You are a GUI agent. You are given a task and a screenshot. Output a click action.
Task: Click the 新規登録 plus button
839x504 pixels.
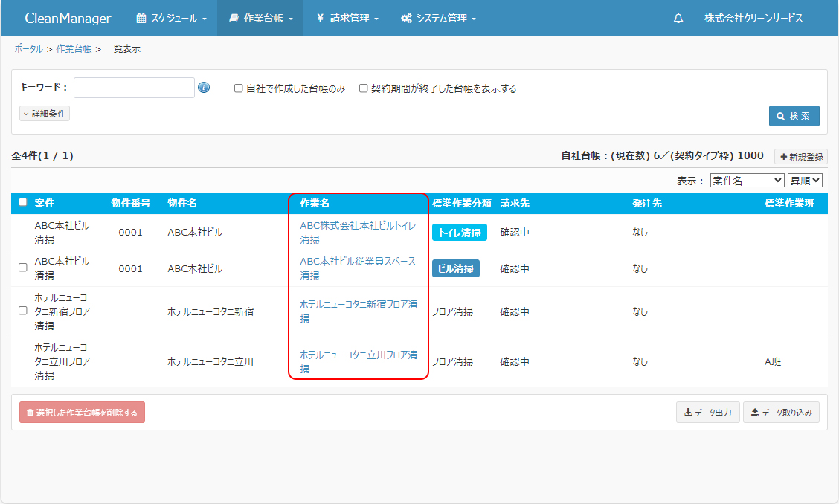[801, 157]
